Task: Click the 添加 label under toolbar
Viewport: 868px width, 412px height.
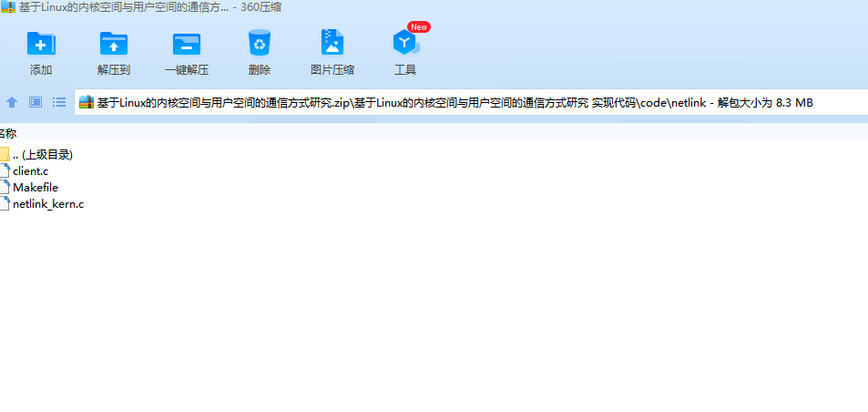Action: click(x=41, y=70)
